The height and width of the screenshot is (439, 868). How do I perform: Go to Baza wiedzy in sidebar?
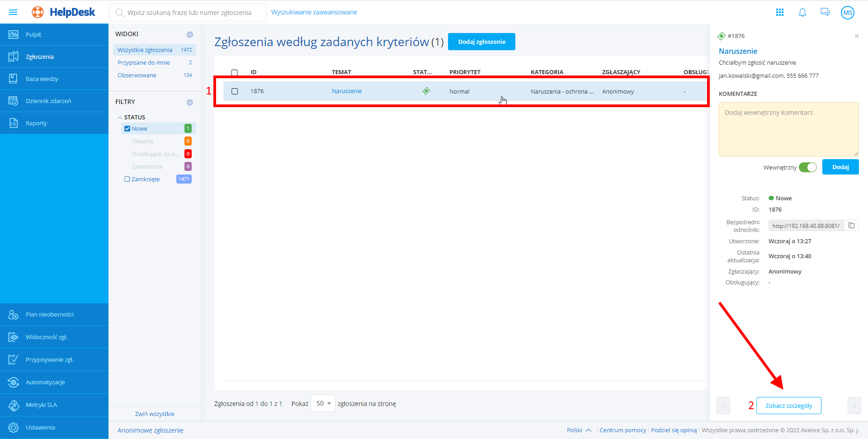42,79
